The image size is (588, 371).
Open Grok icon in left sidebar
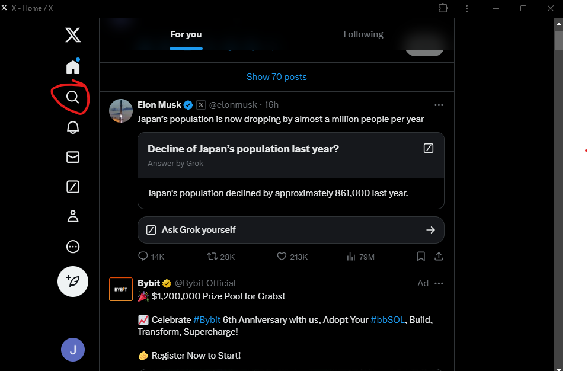point(73,187)
